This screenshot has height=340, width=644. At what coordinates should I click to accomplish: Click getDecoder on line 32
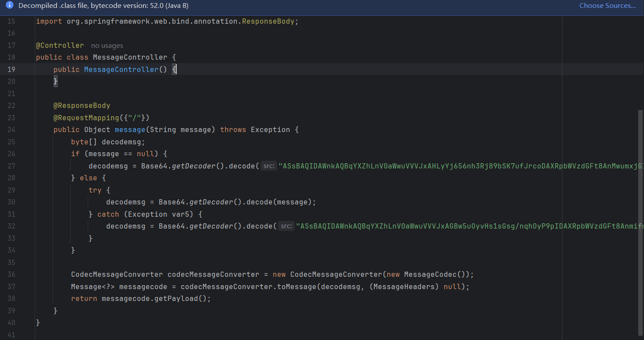click(211, 226)
